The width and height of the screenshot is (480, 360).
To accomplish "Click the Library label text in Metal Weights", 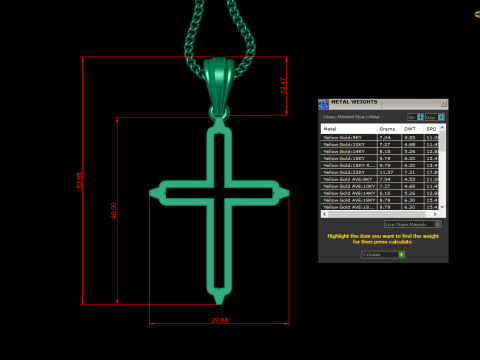I will (x=351, y=117).
